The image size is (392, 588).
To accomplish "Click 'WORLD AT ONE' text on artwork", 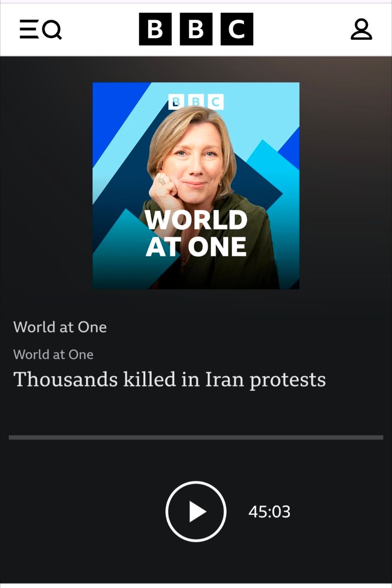I will 196,233.
